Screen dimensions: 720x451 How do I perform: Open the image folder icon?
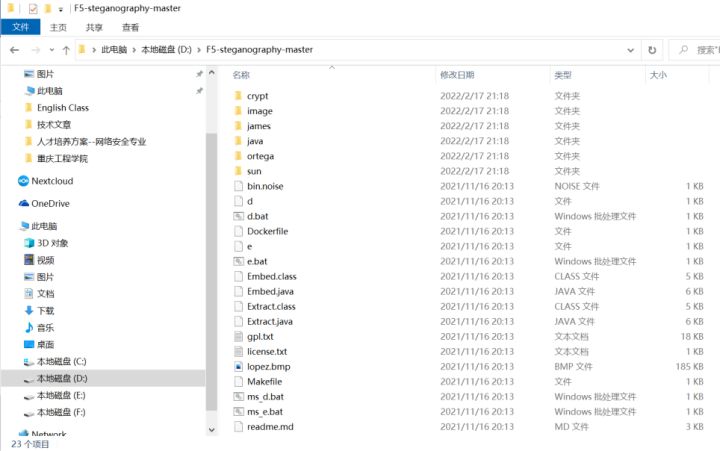click(x=238, y=111)
